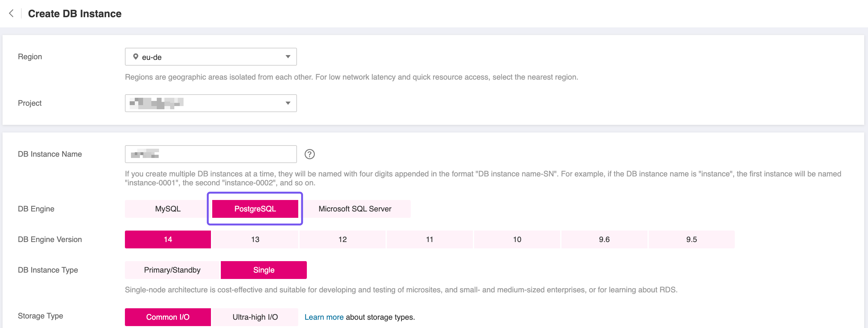The image size is (868, 328).
Task: Click the back arrow icon
Action: [11, 13]
